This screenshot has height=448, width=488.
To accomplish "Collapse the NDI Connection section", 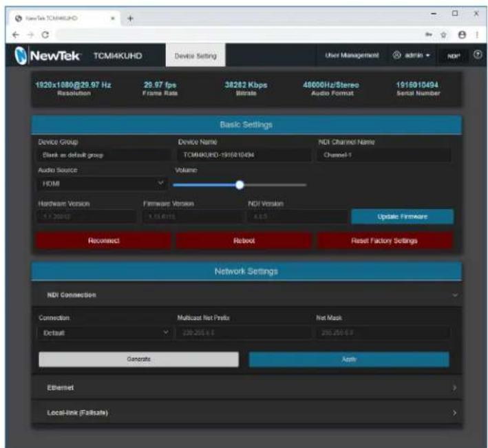I will (246, 295).
